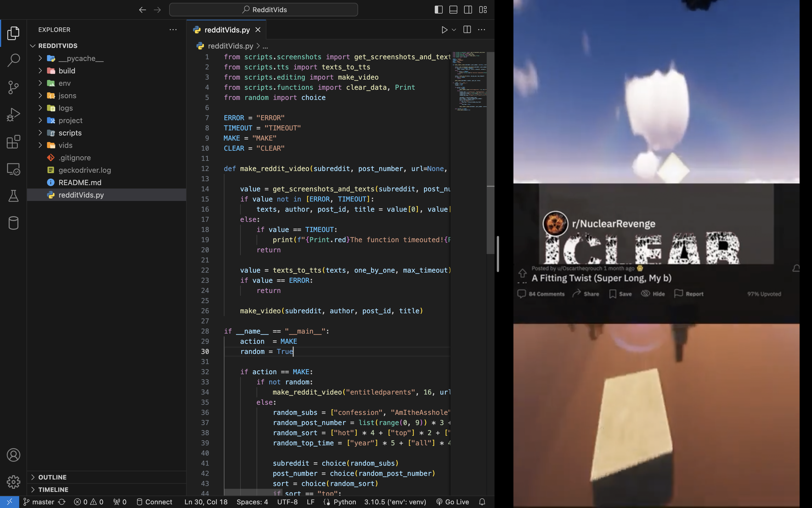Open the Source Control view
Image resolution: width=812 pixels, height=508 pixels.
click(14, 87)
